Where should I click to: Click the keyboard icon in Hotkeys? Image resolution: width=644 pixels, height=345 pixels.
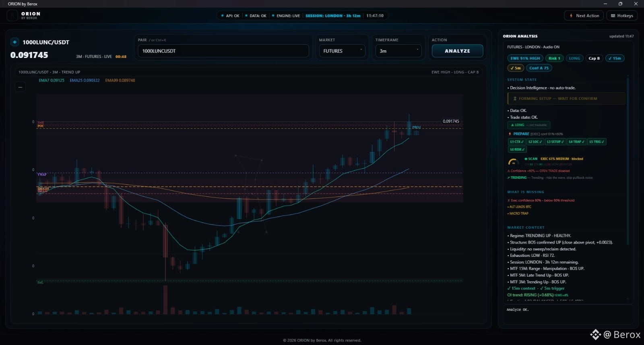[x=613, y=16]
